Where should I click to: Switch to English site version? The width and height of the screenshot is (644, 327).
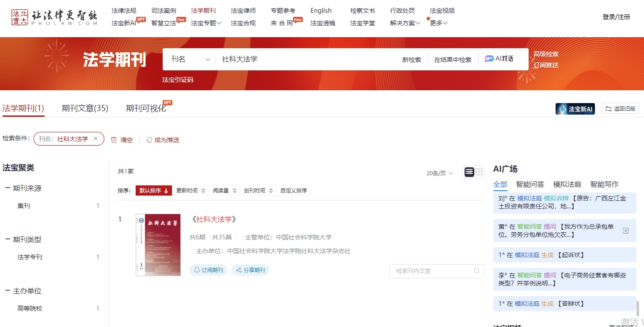tap(321, 11)
